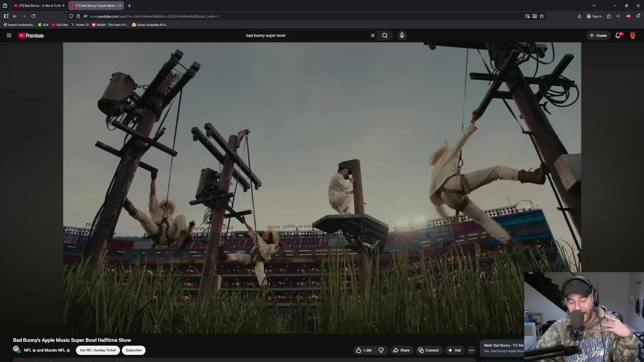Click the speaker extension icon in toolbar
Screen dimensions: 644x362
pyautogui.click(x=618, y=16)
